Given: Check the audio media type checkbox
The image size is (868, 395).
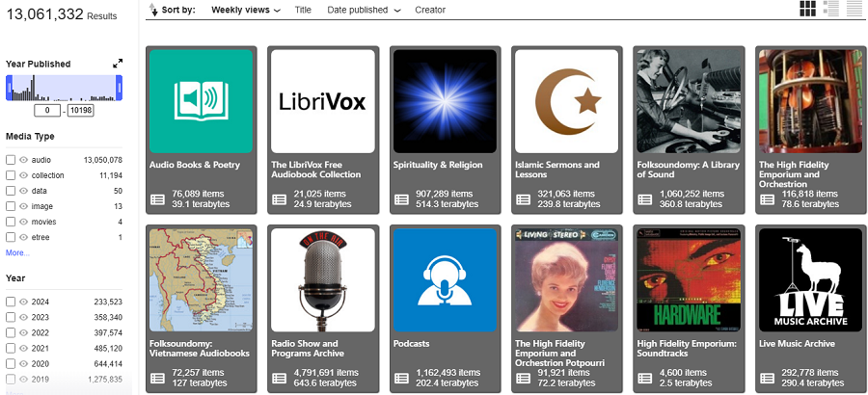Looking at the screenshot, I should pyautogui.click(x=11, y=160).
